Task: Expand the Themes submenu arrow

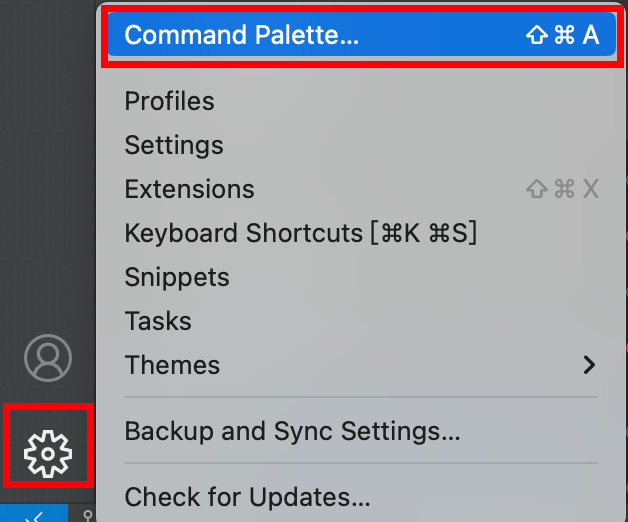Action: point(589,365)
